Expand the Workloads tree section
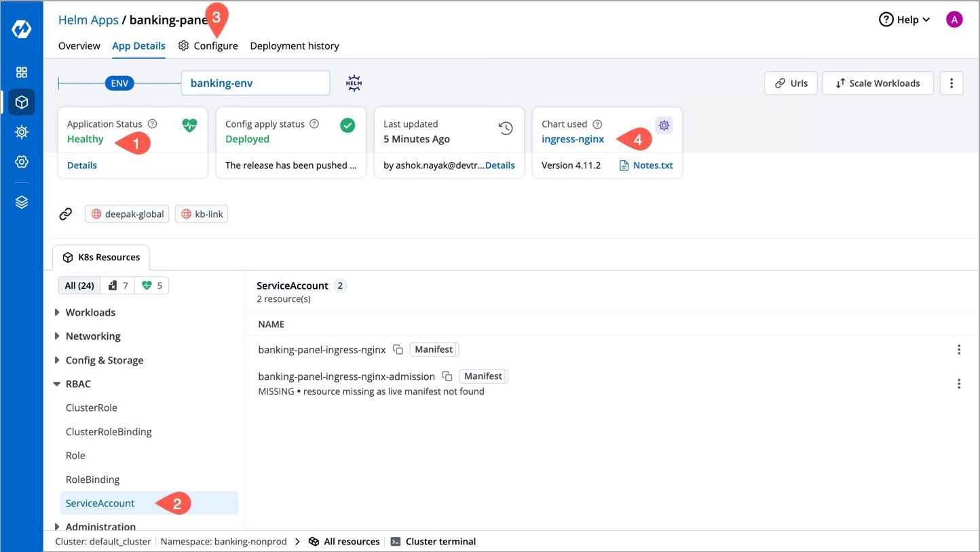The image size is (980, 552). tap(57, 313)
